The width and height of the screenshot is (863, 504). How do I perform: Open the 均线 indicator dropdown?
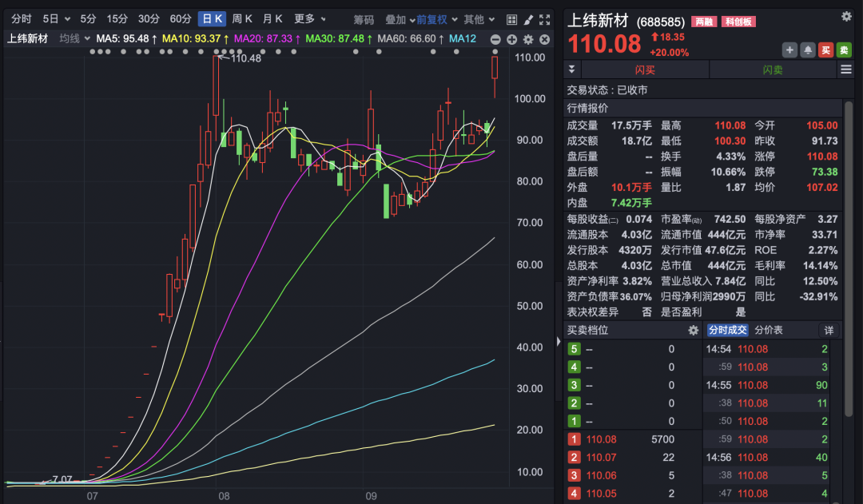point(75,38)
